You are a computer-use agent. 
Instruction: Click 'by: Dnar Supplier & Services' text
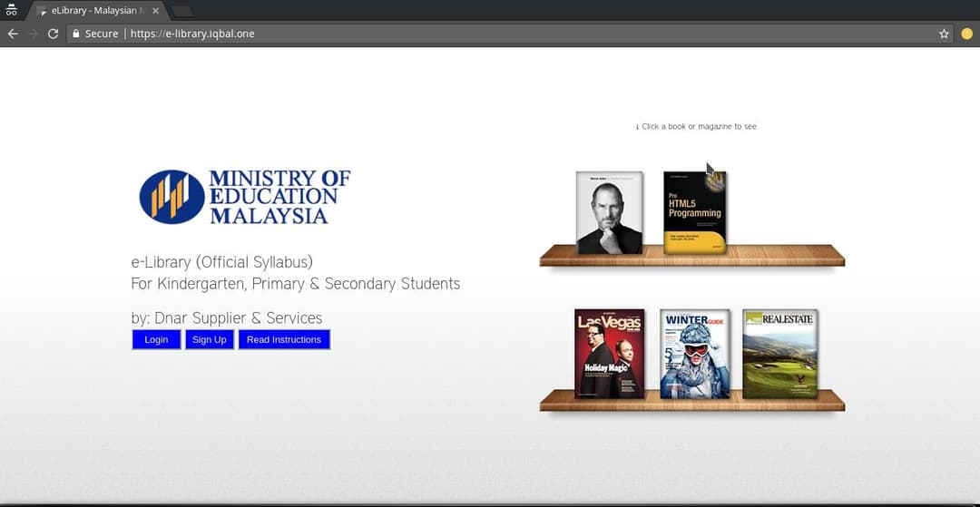click(x=227, y=318)
